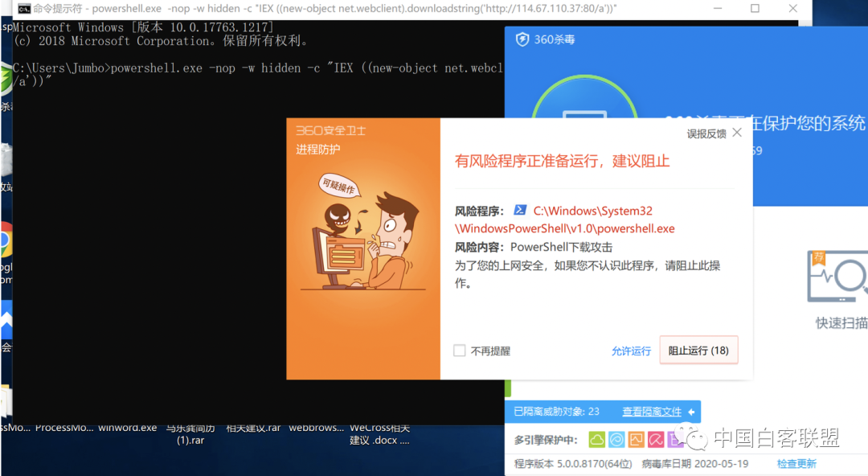This screenshot has width=868, height=476.
Task: Click the blue swirl engine icon
Action: point(616,440)
